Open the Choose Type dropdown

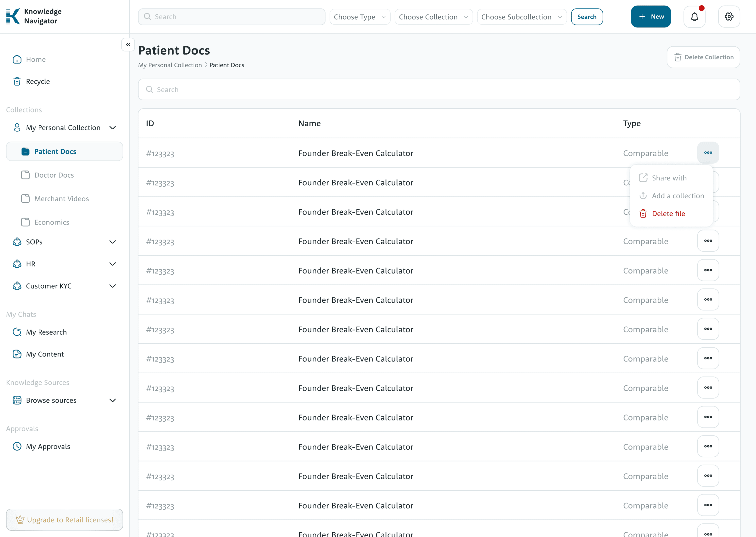pyautogui.click(x=360, y=17)
